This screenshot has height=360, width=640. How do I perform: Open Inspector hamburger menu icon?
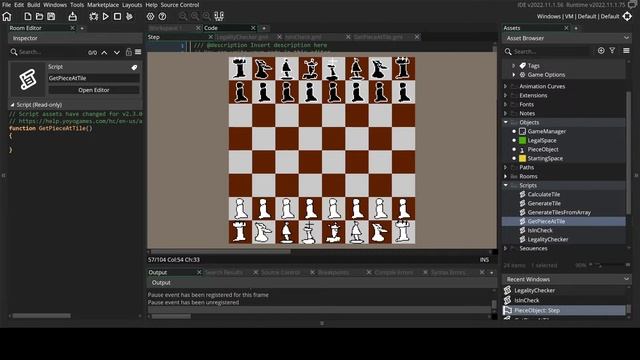click(138, 52)
